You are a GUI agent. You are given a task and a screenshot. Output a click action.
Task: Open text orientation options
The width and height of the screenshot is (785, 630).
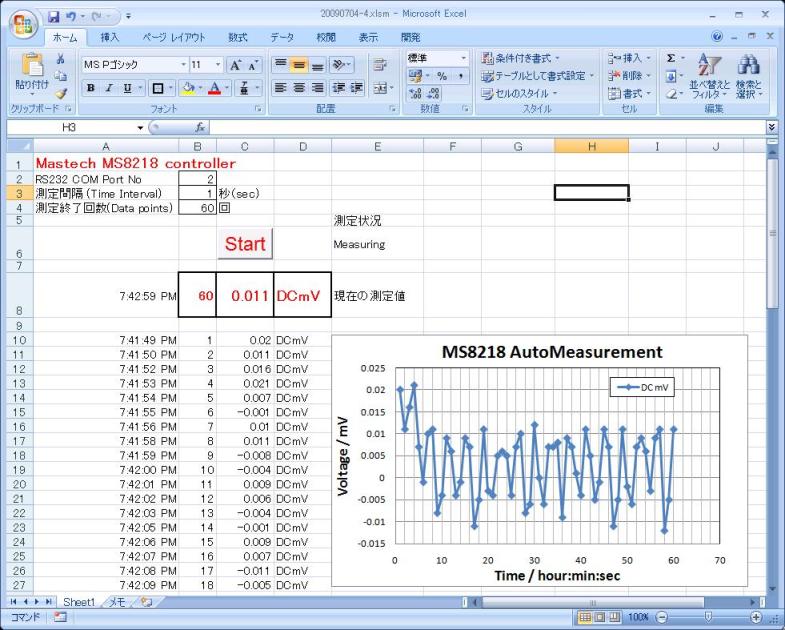click(x=340, y=65)
